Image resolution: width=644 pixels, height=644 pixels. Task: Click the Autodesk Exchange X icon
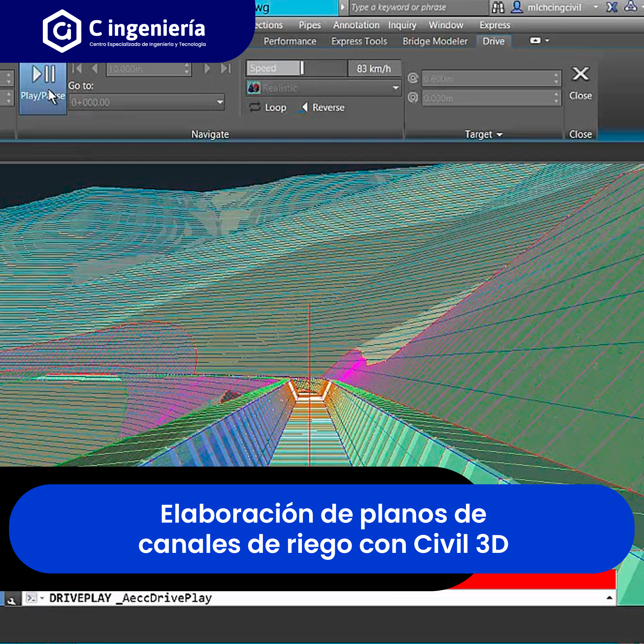[x=612, y=7]
